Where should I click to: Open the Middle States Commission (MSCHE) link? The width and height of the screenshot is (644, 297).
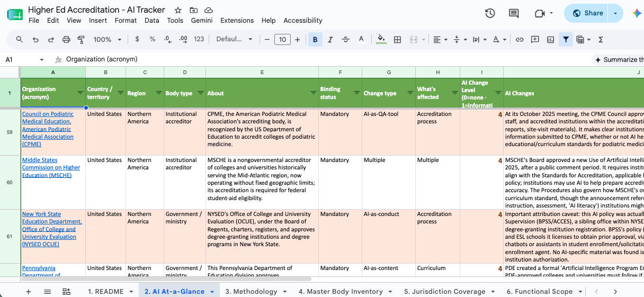51,168
